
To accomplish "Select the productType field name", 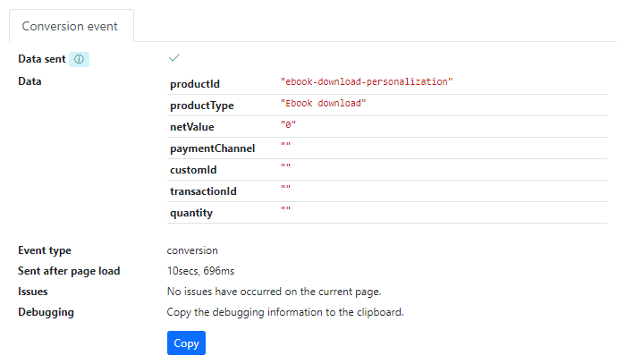I will coord(202,106).
